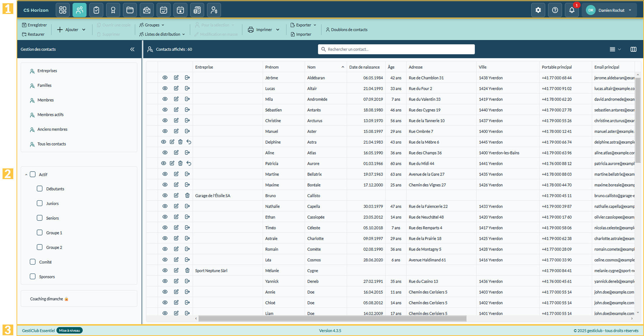Click the Enregistrer button
Viewport: 644px width, 336px height.
(x=34, y=25)
